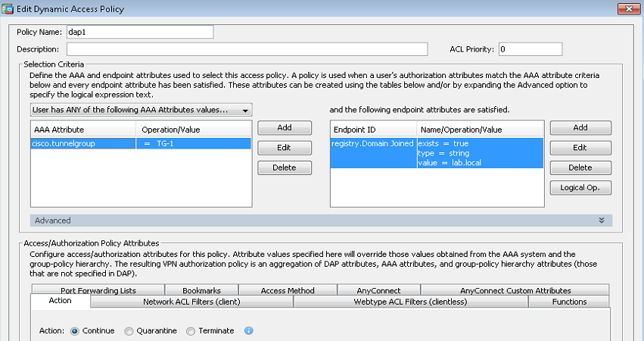Choose the Quarantine action option

(129, 331)
